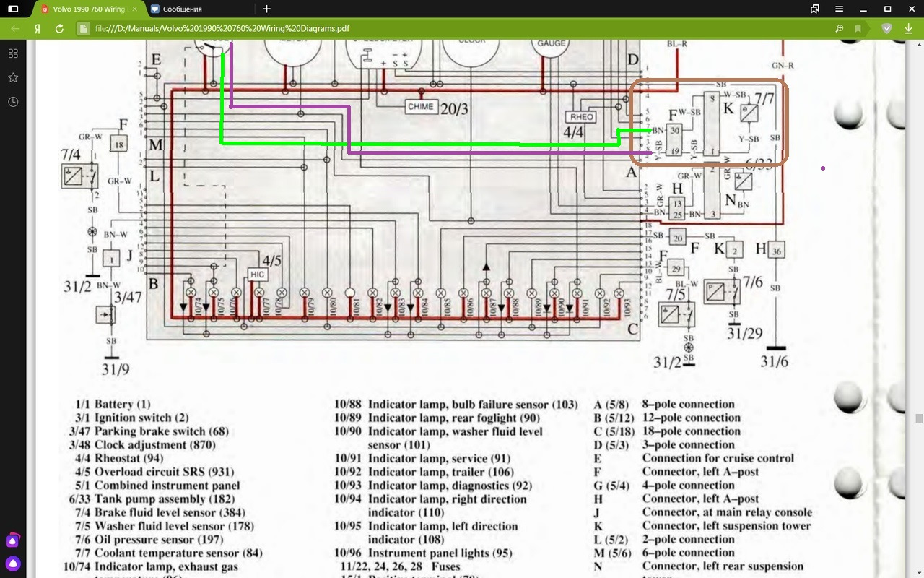The image size is (924, 578).
Task: Click the RHEO box in diagram
Action: pos(582,117)
